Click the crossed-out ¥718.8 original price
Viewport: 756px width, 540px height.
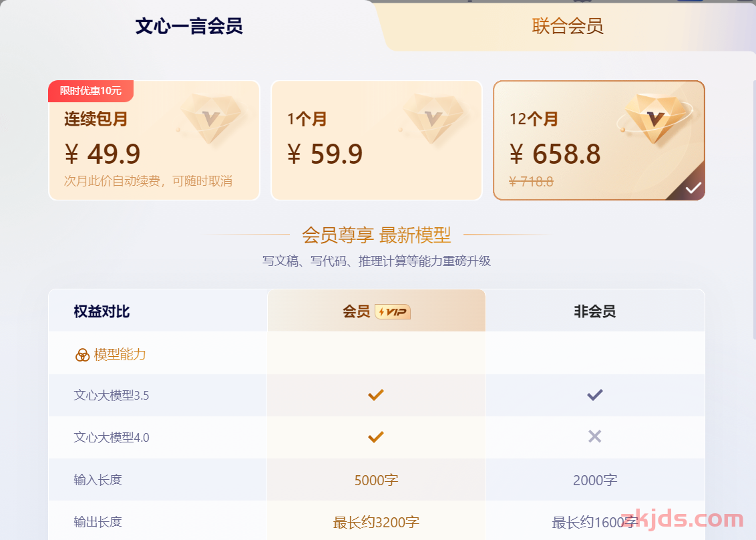[x=532, y=182]
